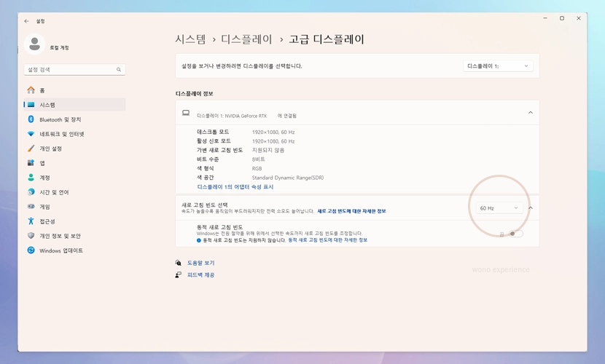Open Windows 업데이트 settings

point(74,250)
